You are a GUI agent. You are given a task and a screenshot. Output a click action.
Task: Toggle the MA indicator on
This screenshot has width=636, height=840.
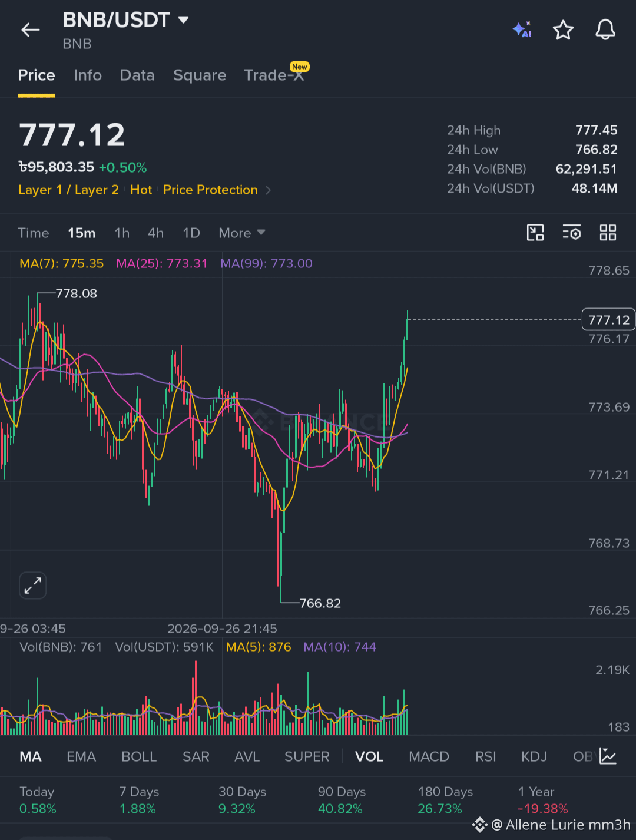[31, 756]
